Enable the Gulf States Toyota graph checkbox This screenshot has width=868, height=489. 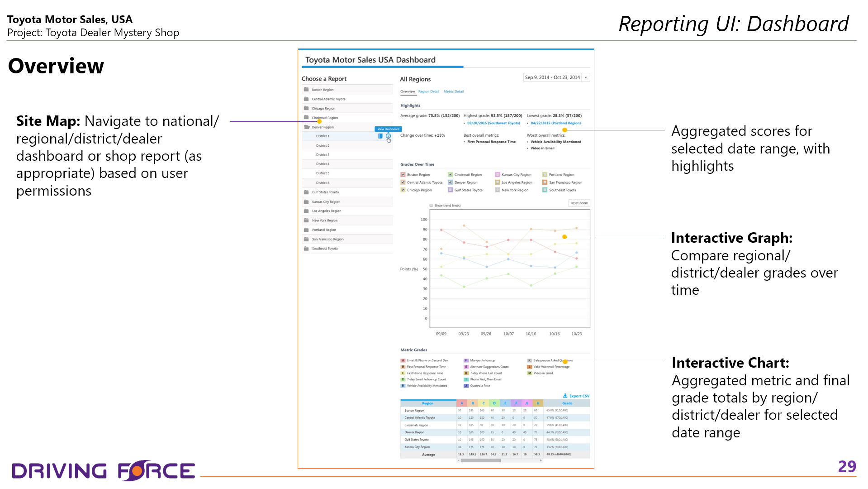450,190
